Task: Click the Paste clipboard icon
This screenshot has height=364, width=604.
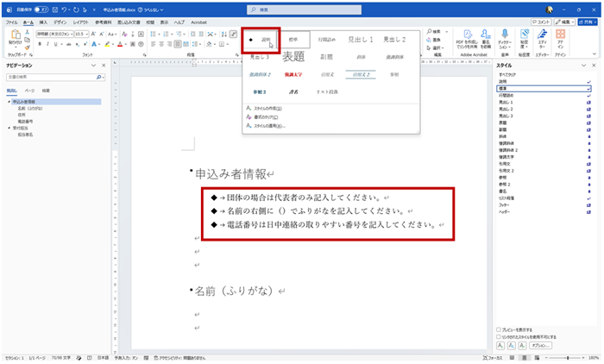Action: pyautogui.click(x=16, y=35)
